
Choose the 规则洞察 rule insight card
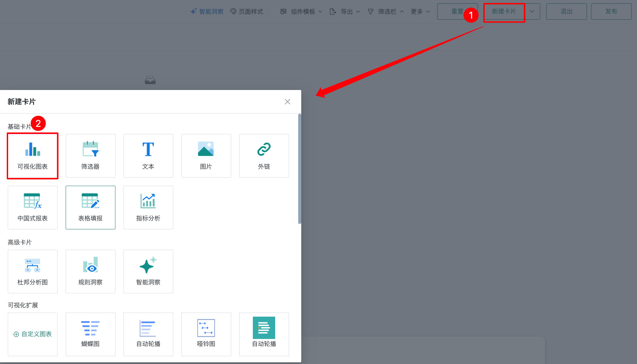point(90,271)
